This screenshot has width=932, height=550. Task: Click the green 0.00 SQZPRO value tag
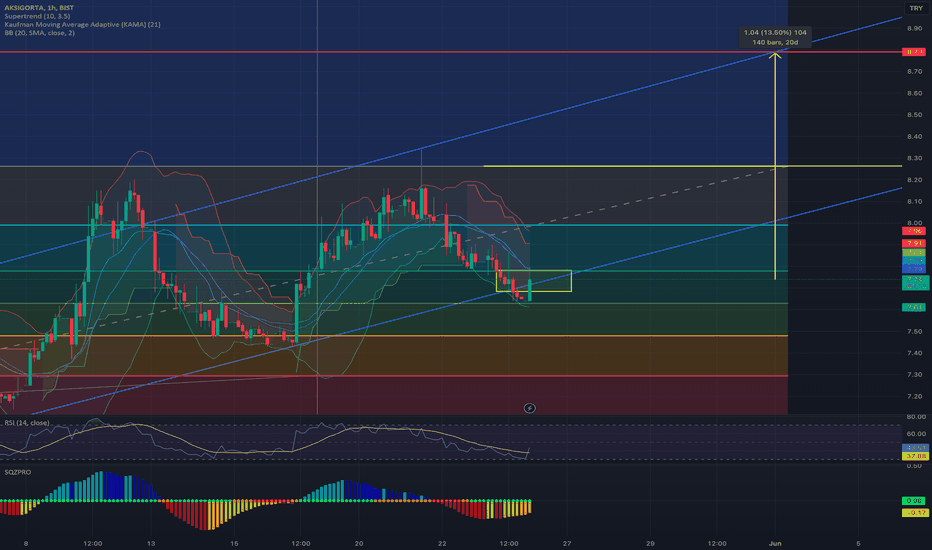point(914,501)
